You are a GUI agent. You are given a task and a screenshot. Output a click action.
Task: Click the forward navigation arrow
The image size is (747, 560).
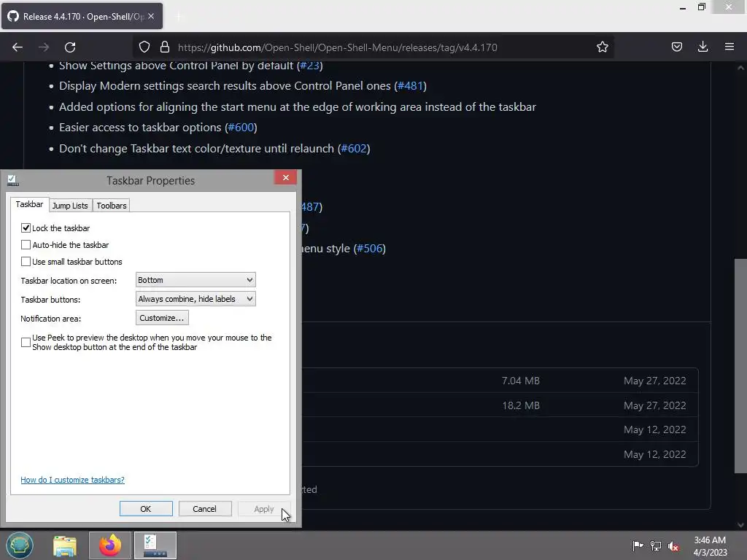(x=44, y=47)
